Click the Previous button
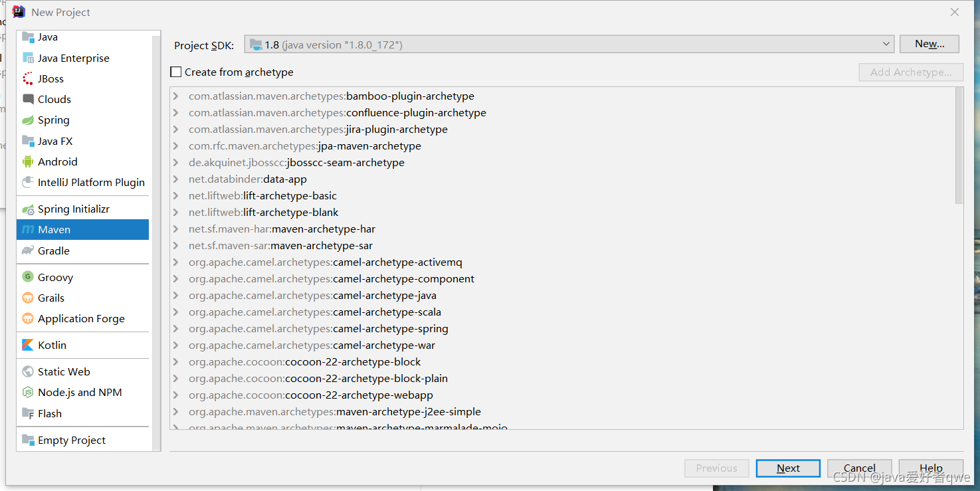980x491 pixels. 717,468
